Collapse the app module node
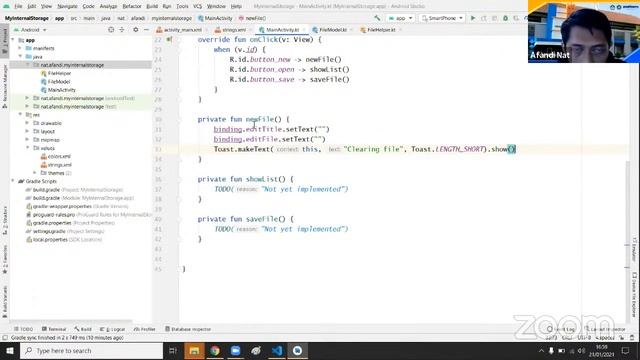The width and height of the screenshot is (640, 360). pyautogui.click(x=13, y=40)
